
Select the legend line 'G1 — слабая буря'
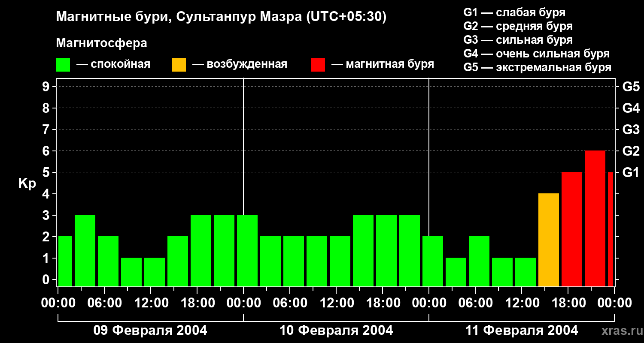pyautogui.click(x=514, y=12)
